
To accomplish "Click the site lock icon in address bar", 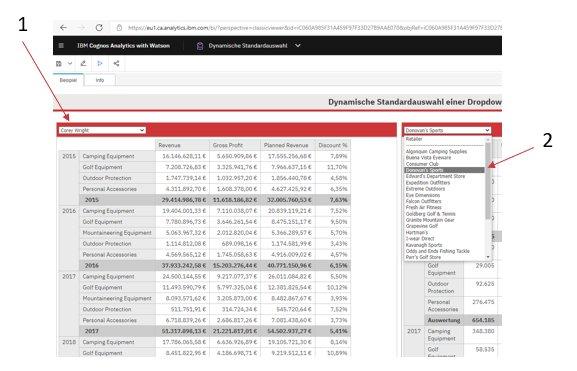I will 119,28.
